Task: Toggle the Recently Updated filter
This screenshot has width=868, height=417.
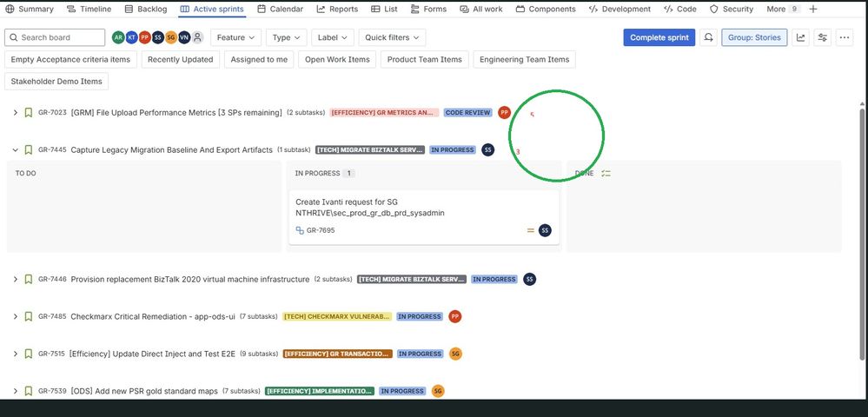Action: [x=181, y=59]
